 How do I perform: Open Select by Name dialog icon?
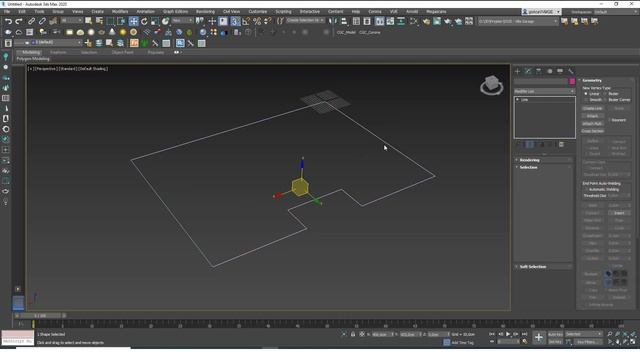pyautogui.click(x=99, y=21)
